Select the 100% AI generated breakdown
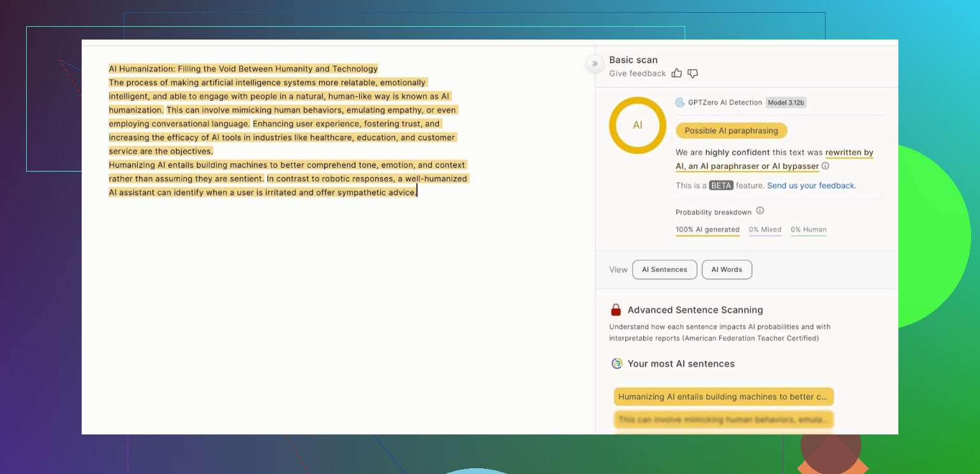This screenshot has width=980, height=474. [x=708, y=230]
